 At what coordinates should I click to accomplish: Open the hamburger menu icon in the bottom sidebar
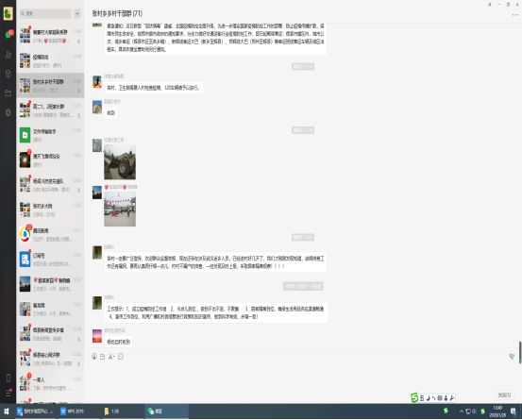8,393
